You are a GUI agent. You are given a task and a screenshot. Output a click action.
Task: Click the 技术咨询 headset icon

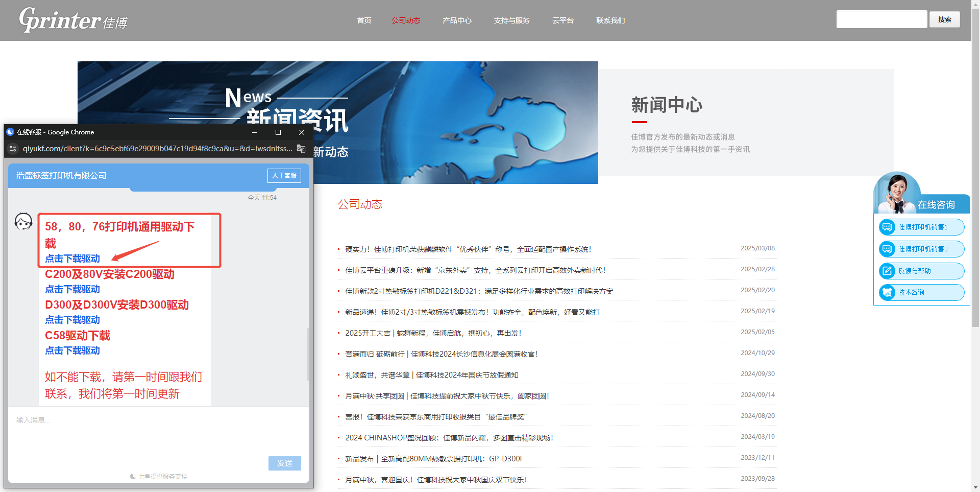pyautogui.click(x=887, y=292)
